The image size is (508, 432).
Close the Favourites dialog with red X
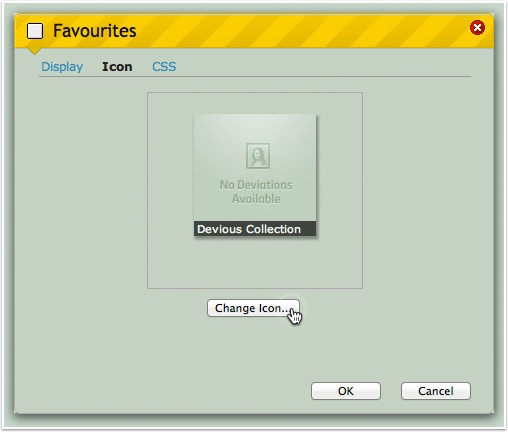point(477,27)
